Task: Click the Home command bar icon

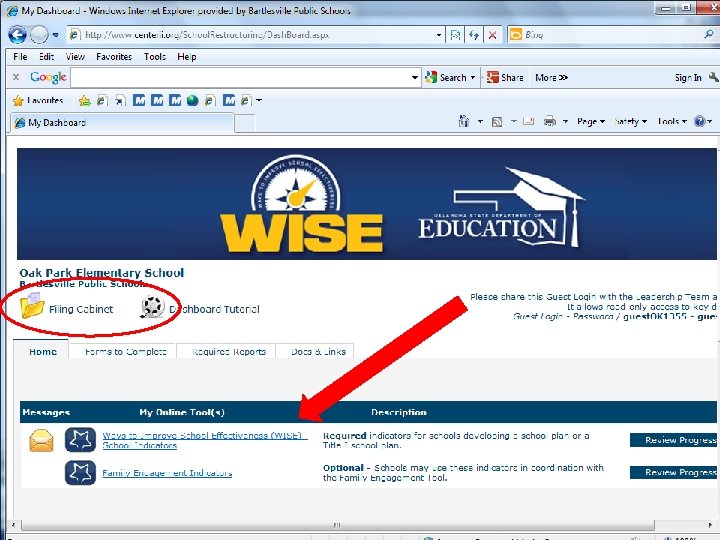Action: click(464, 121)
